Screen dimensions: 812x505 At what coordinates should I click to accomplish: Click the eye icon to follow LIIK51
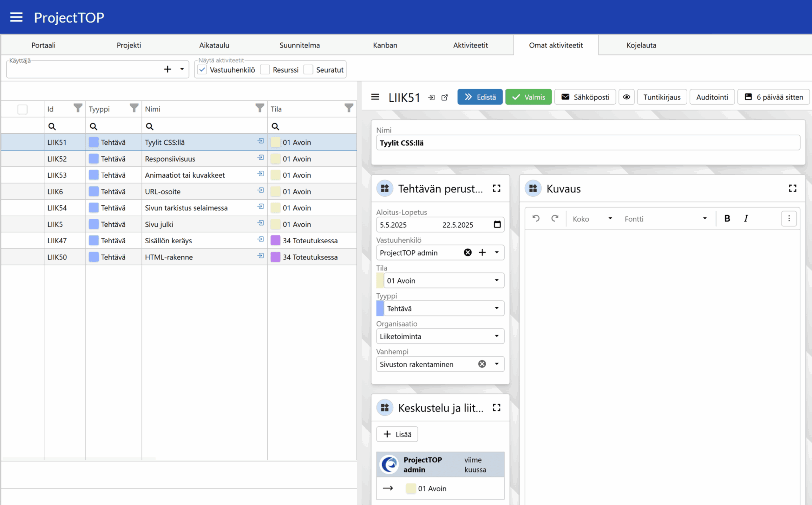coord(626,97)
